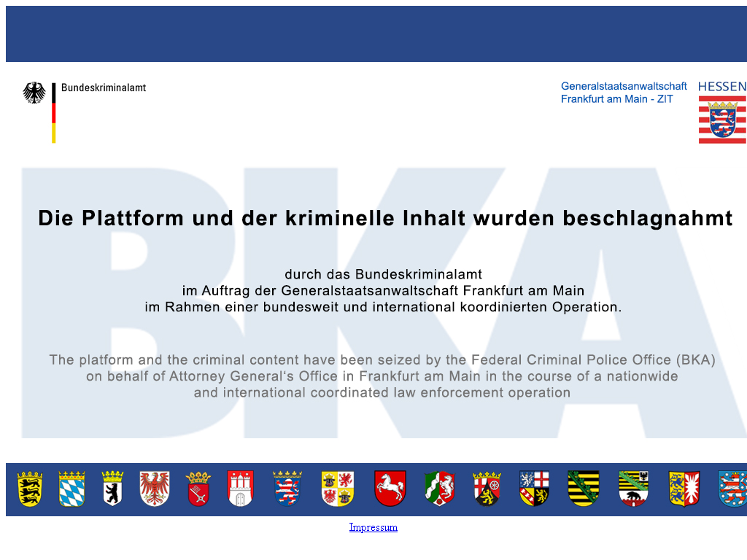
Task: Click the Thuringia lion crest at right edge
Action: (x=732, y=489)
